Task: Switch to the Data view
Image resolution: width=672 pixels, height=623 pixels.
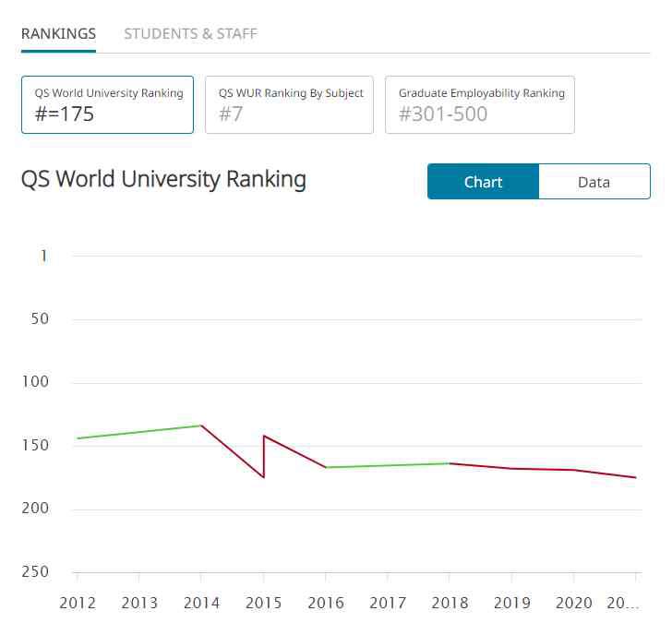Action: point(594,182)
